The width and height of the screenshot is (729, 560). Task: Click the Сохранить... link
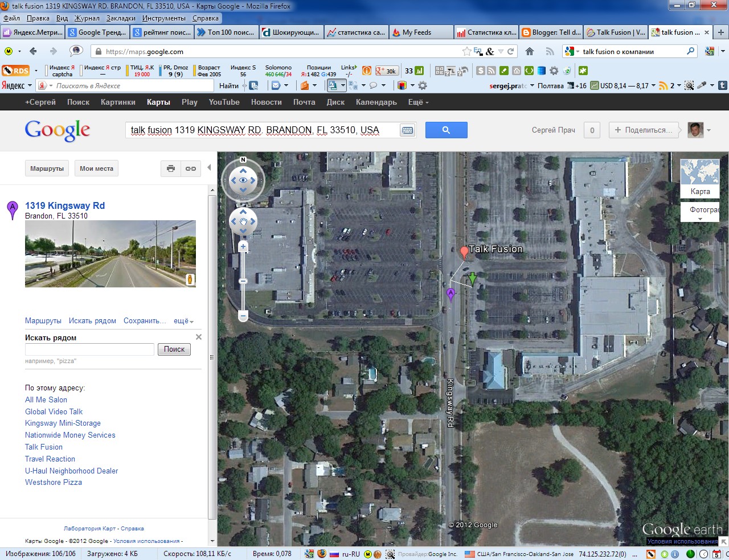(145, 321)
